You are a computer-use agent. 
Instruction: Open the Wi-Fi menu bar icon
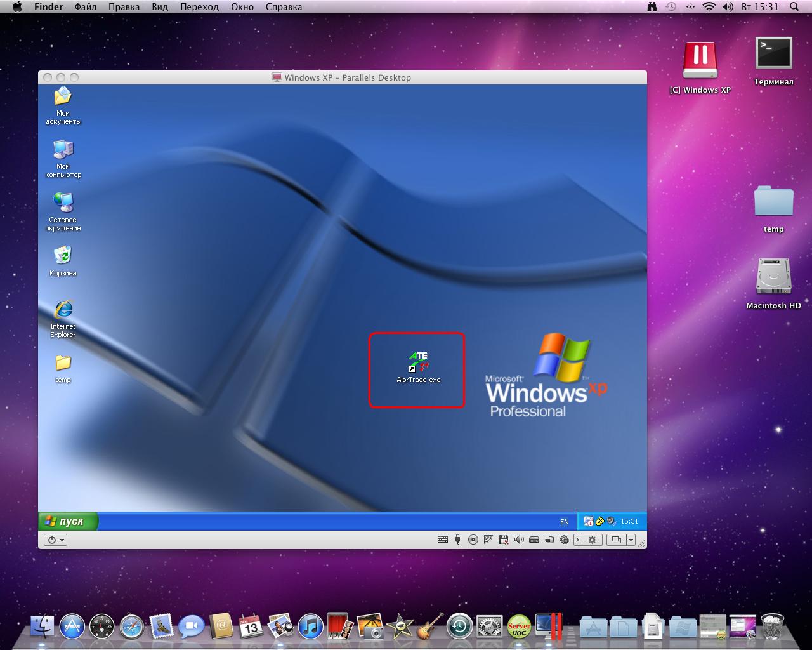pos(709,7)
